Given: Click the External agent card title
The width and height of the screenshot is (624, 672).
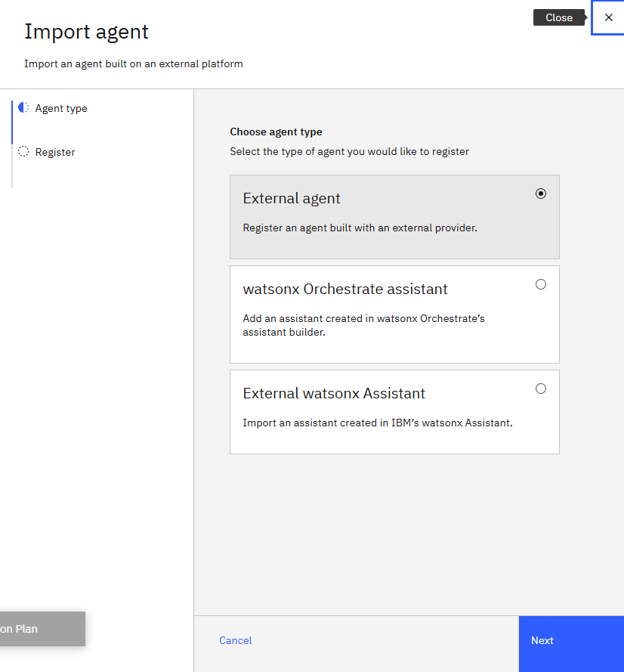Looking at the screenshot, I should pyautogui.click(x=292, y=199).
